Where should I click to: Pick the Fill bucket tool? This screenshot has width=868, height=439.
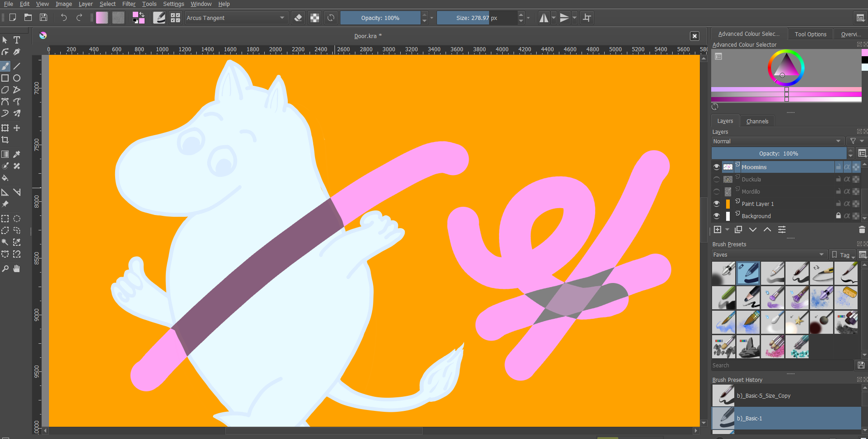5,178
